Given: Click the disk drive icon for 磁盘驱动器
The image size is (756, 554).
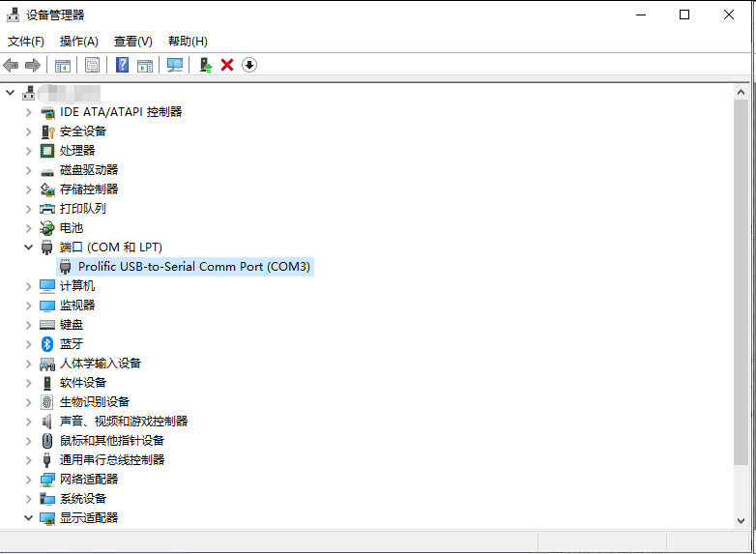Looking at the screenshot, I should tap(46, 172).
